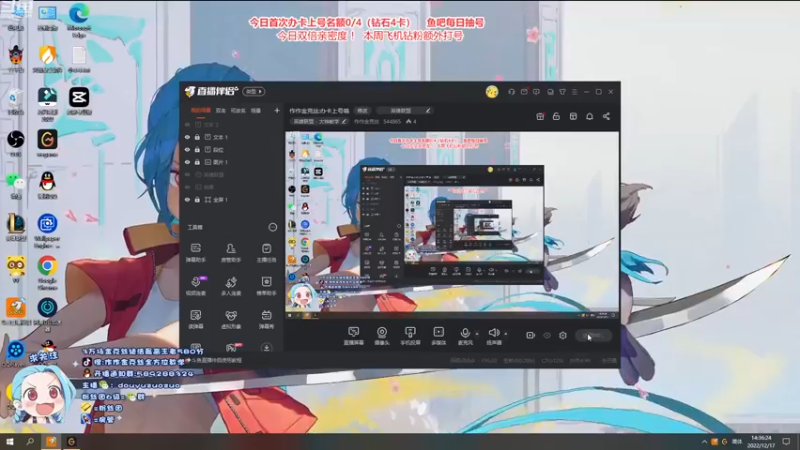800x450 pixels.
Task: Edit the category using the pencil beside 英雄联盟
Action: (428, 111)
